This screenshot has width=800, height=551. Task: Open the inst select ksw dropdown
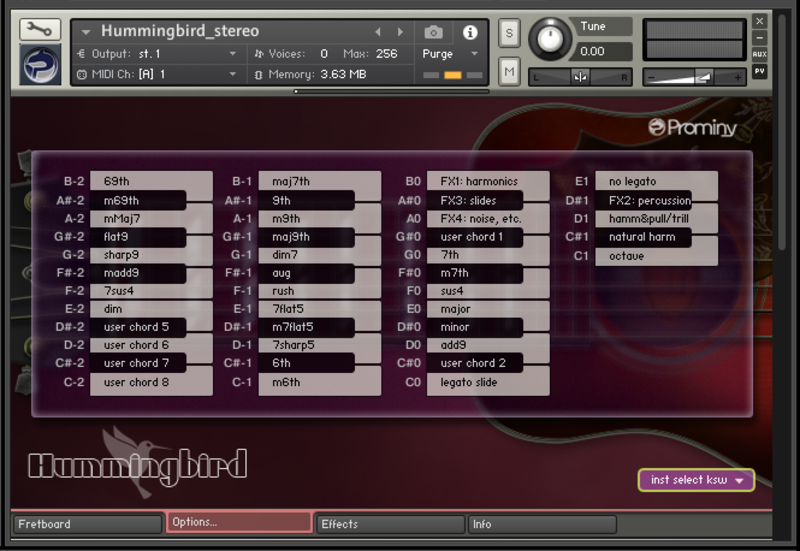coord(696,480)
